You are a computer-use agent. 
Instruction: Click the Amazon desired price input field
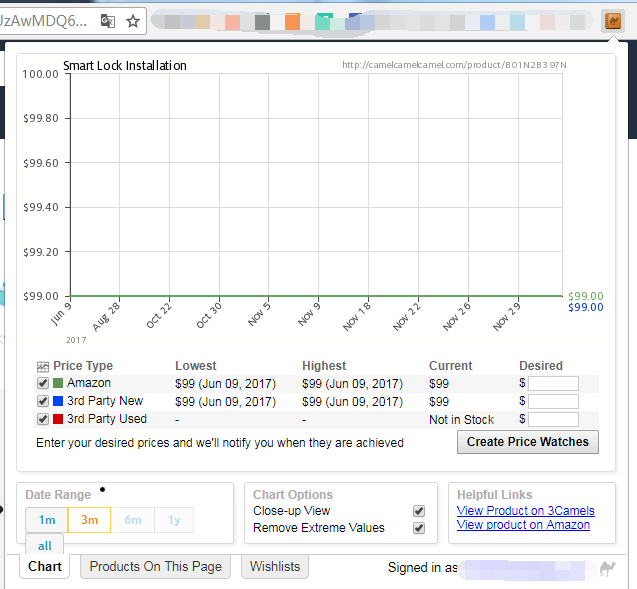pyautogui.click(x=553, y=383)
